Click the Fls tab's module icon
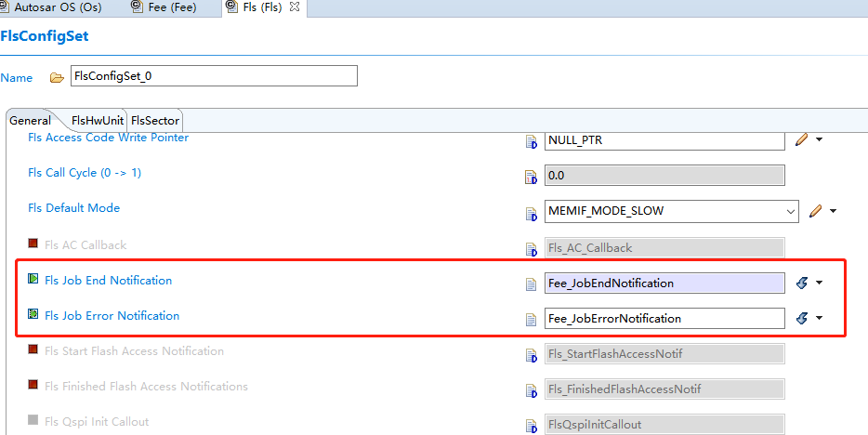This screenshot has height=435, width=868. pyautogui.click(x=231, y=7)
